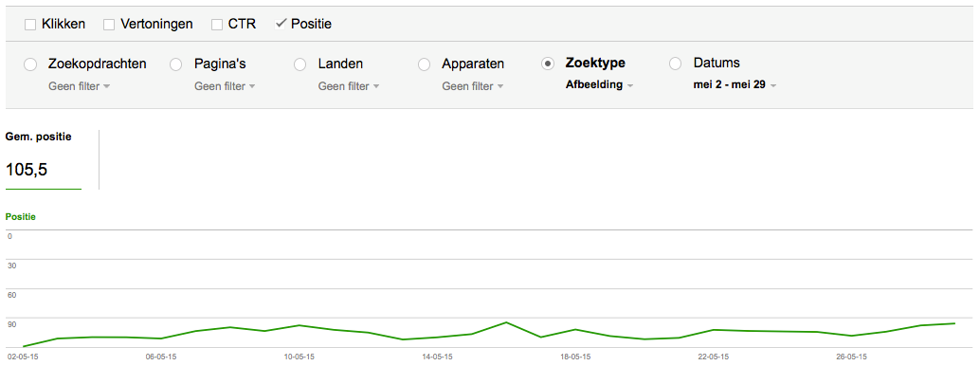Click the Gem. positie 105,5 summary

pyautogui.click(x=44, y=159)
